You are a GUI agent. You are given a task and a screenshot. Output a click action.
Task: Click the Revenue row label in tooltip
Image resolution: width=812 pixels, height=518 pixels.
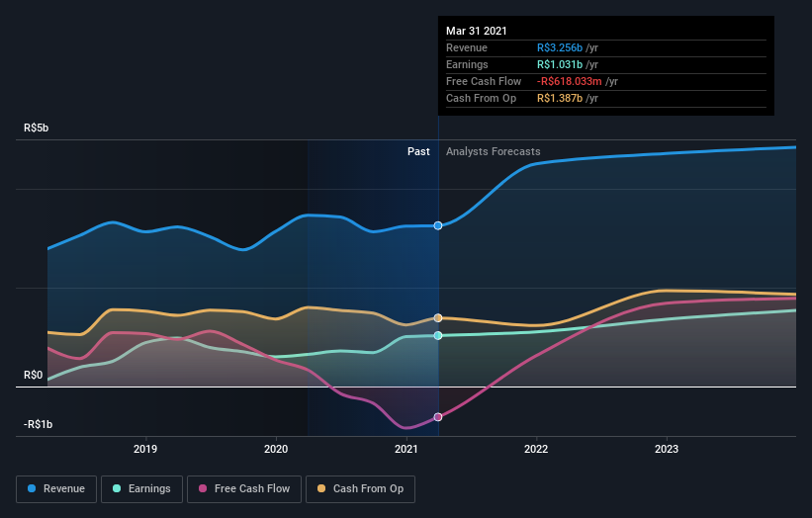(467, 48)
